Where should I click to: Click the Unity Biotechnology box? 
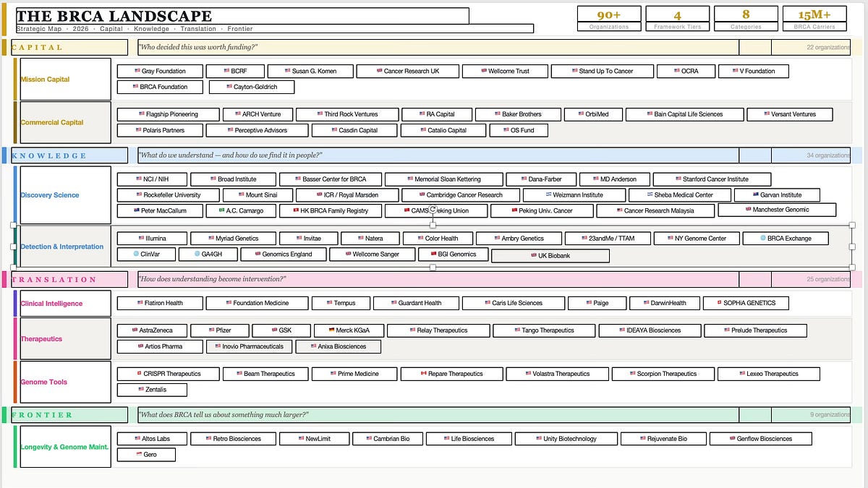click(x=566, y=440)
